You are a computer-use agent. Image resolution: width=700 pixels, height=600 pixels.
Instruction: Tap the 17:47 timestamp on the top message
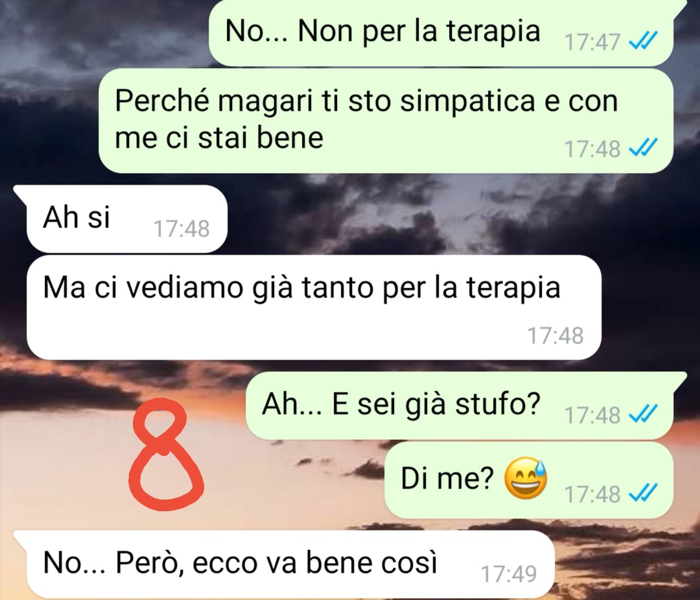click(592, 42)
